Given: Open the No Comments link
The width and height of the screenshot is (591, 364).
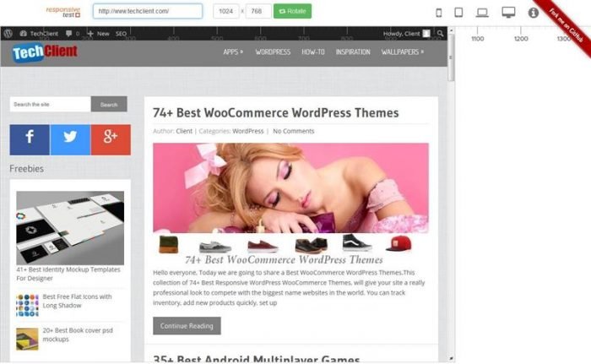Looking at the screenshot, I should (294, 131).
